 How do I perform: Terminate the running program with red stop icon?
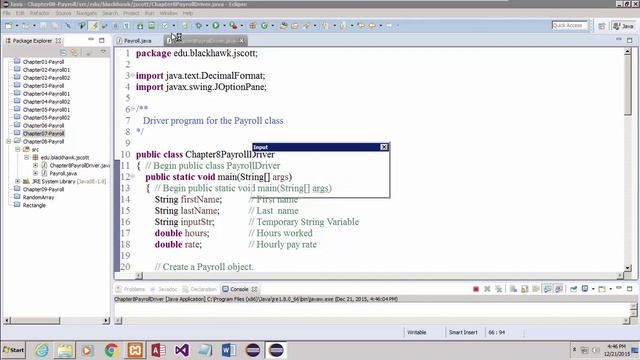pos(476,289)
